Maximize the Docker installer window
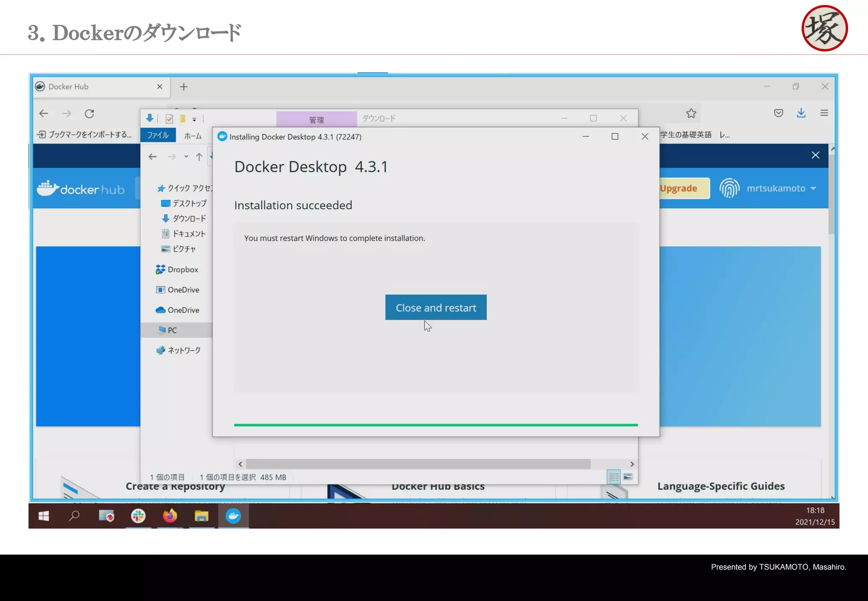The image size is (868, 601). coord(615,136)
